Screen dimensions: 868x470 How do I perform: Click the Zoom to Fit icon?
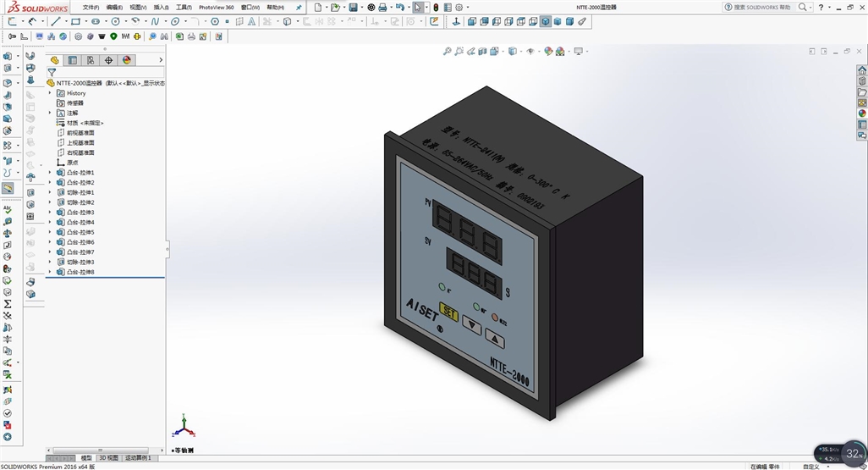coord(447,51)
